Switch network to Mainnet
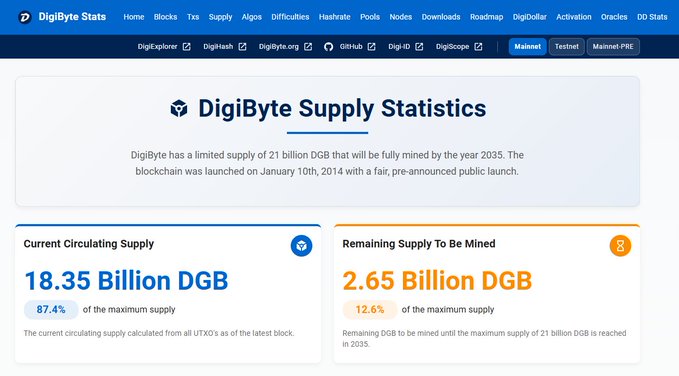The image size is (679, 376). (x=527, y=47)
